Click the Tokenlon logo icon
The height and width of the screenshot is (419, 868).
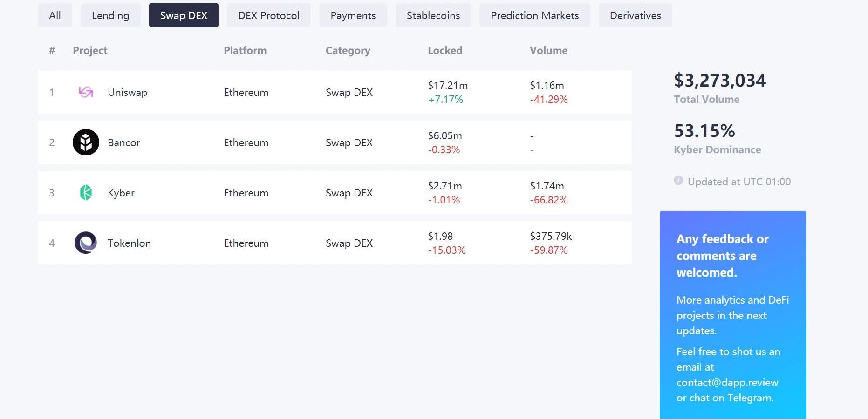point(86,243)
